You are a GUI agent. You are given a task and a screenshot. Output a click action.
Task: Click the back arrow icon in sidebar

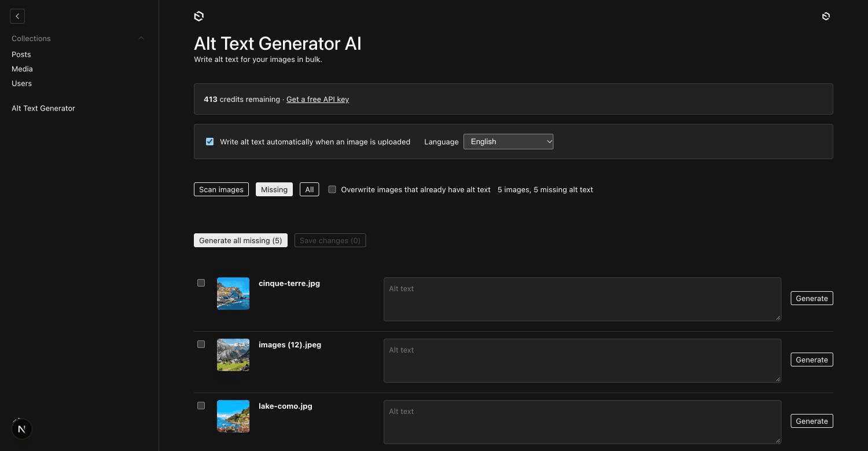pyautogui.click(x=17, y=16)
